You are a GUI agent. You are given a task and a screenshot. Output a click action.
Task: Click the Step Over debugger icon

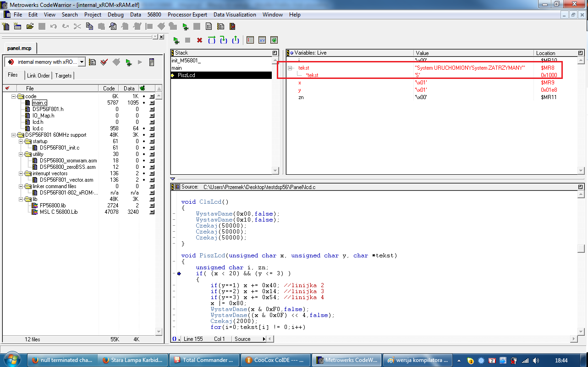(211, 40)
